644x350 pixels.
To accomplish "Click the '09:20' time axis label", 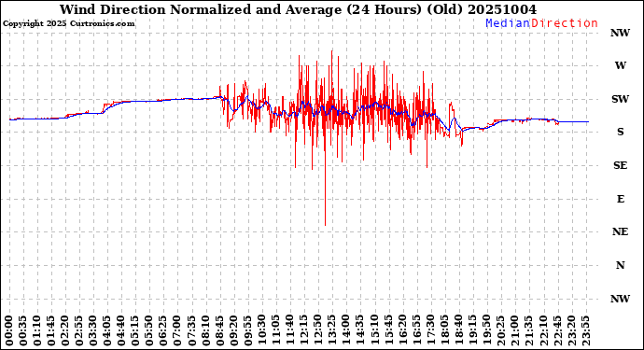I will coord(233,331).
